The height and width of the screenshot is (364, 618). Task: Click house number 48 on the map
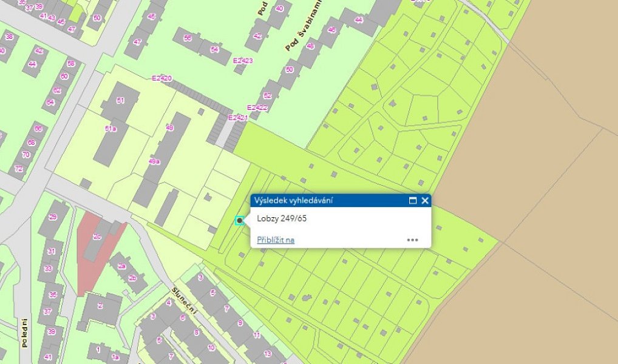310,45
